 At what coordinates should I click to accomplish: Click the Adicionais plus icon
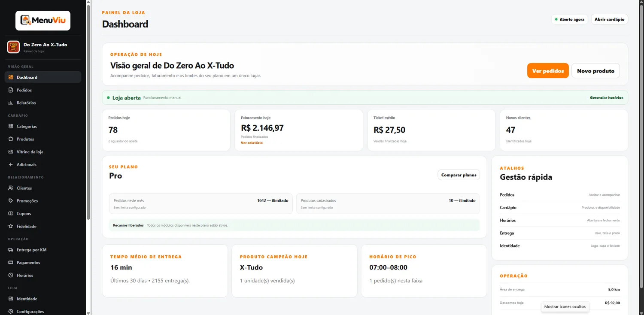11,165
